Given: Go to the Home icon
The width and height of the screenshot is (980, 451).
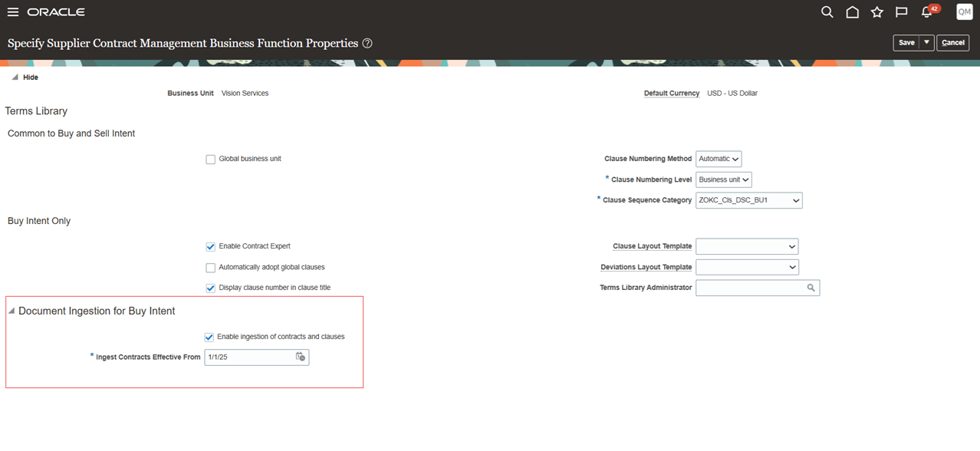Looking at the screenshot, I should [852, 12].
